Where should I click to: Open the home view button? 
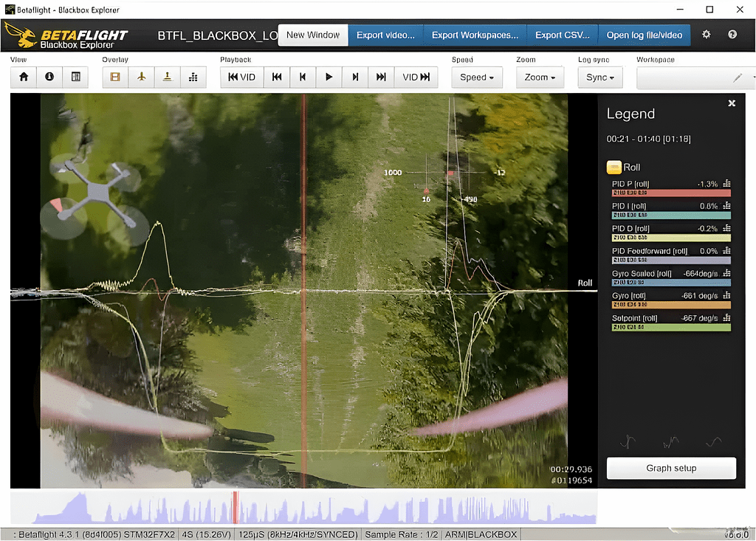tap(24, 77)
